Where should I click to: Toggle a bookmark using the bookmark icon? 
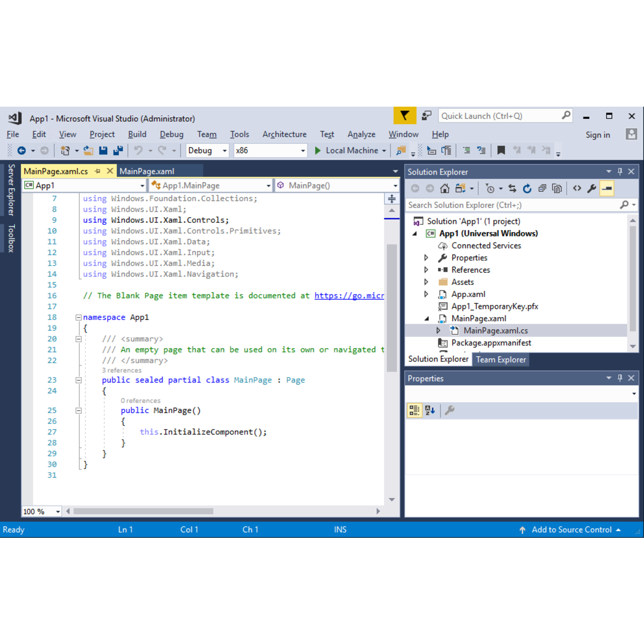pyautogui.click(x=501, y=150)
